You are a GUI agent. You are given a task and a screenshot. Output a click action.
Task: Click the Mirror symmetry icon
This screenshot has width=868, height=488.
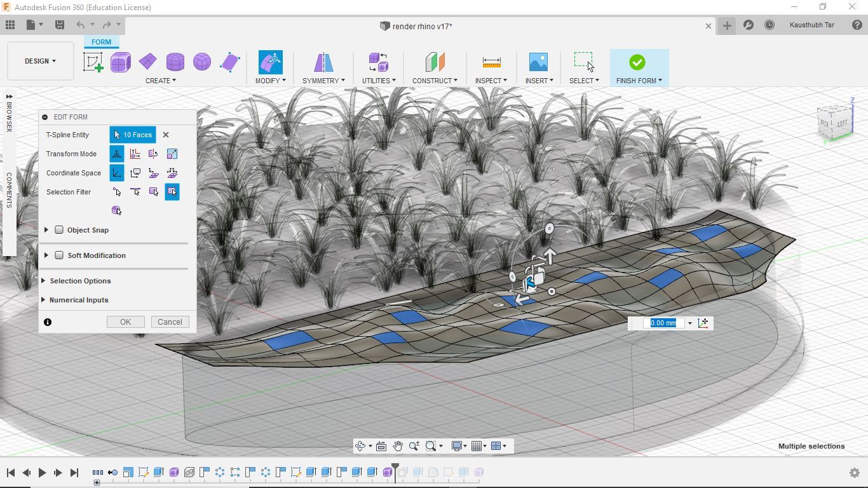[323, 62]
